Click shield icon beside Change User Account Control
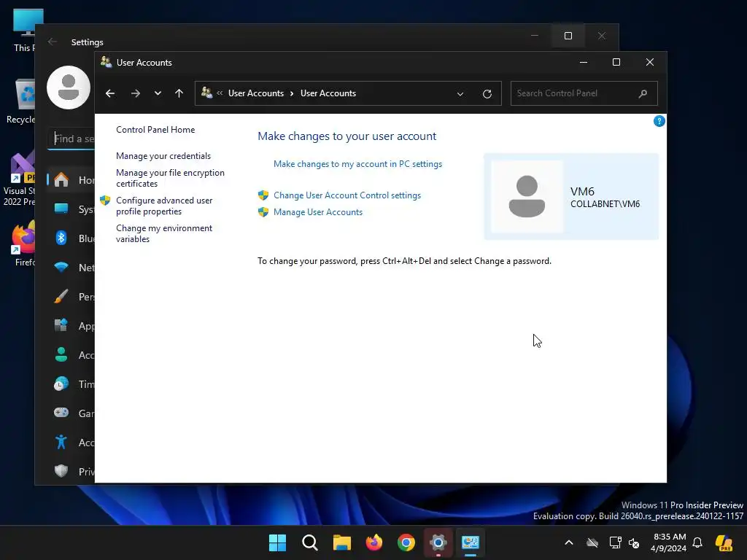Image resolution: width=747 pixels, height=560 pixels. [x=263, y=195]
